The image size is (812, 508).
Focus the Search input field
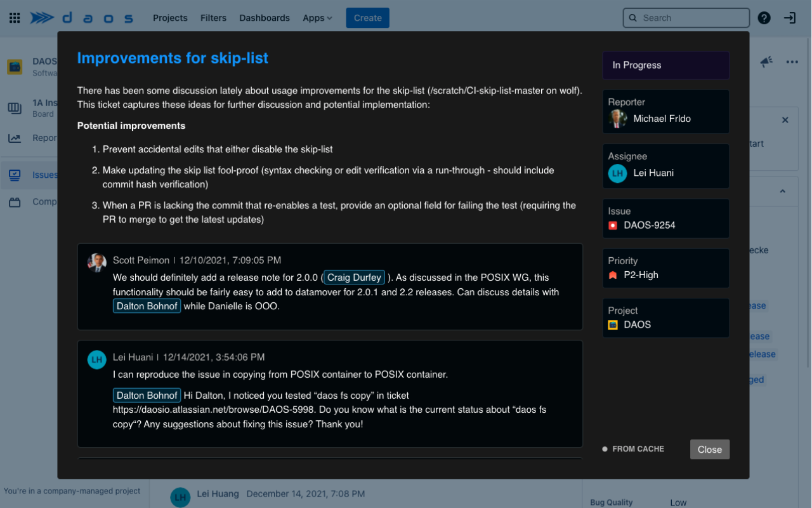[686, 18]
